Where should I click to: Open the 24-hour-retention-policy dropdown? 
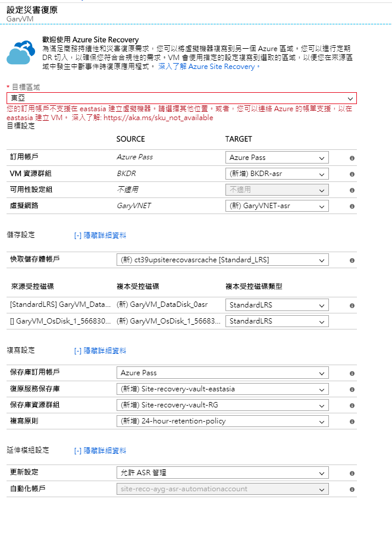click(x=222, y=421)
